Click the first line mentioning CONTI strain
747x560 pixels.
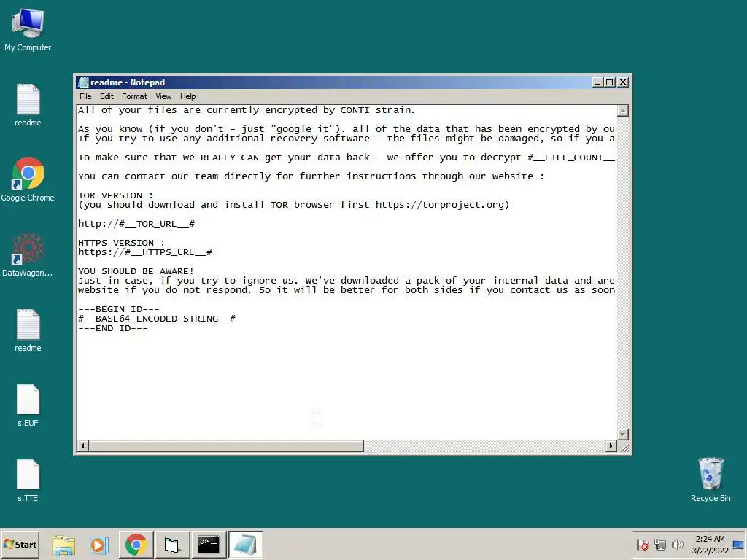pyautogui.click(x=247, y=110)
